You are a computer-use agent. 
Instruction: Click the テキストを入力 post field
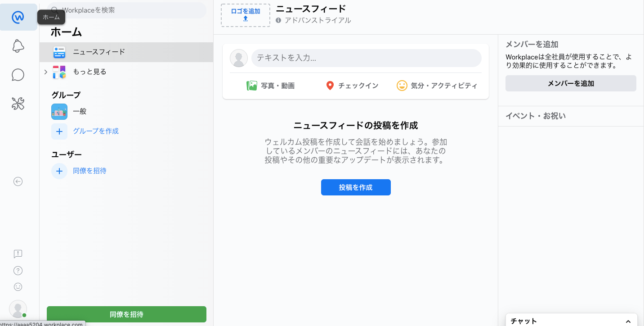[366, 58]
